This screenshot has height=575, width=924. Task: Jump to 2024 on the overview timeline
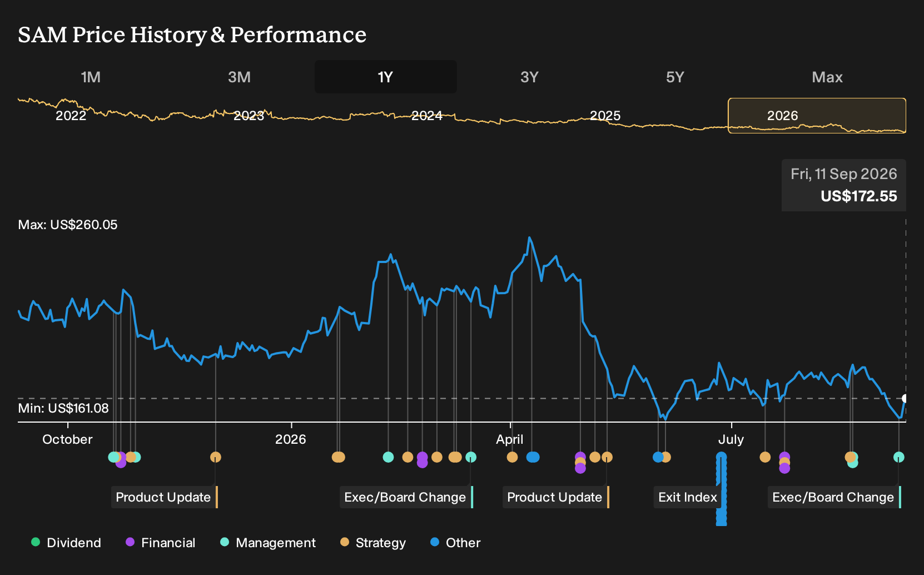point(427,116)
